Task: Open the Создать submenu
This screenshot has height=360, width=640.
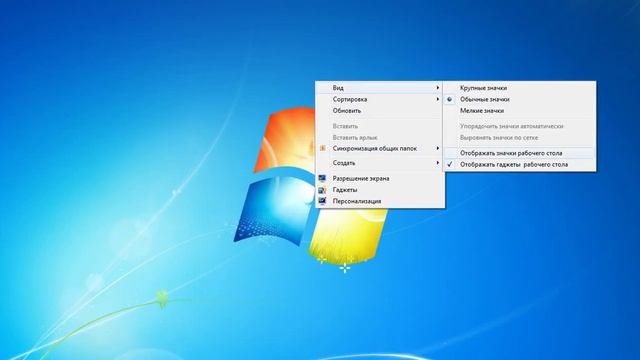Action: click(x=380, y=163)
